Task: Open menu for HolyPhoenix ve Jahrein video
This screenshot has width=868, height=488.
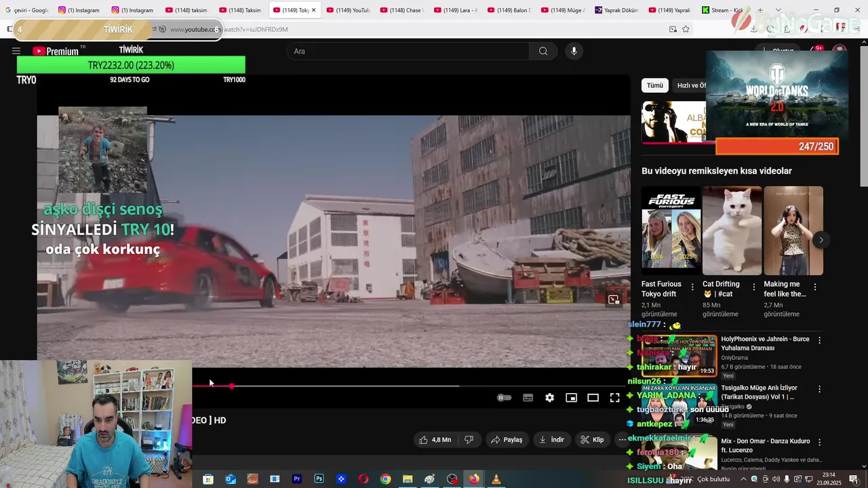Action: pyautogui.click(x=819, y=340)
